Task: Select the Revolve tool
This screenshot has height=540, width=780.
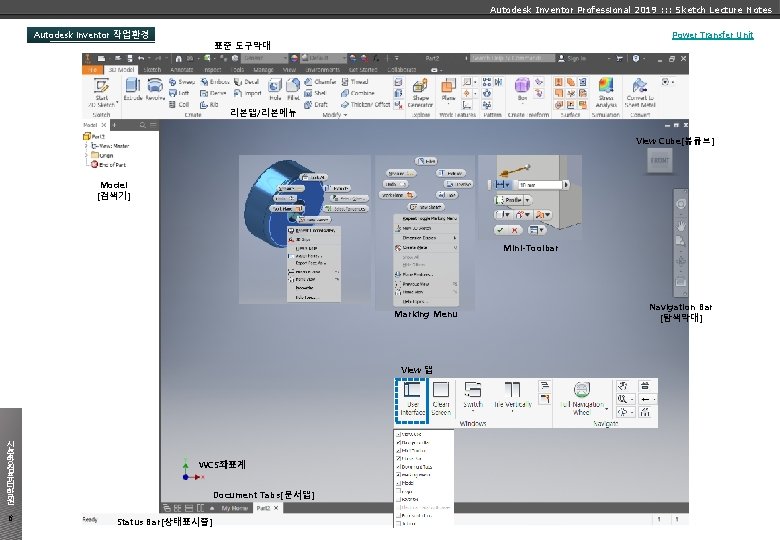Action: [x=155, y=89]
